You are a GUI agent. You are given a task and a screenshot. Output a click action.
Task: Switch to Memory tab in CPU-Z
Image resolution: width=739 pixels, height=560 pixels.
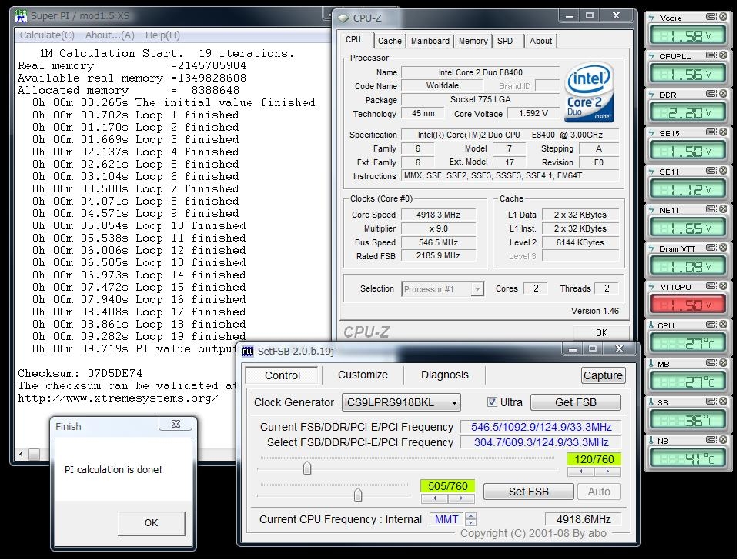(473, 41)
